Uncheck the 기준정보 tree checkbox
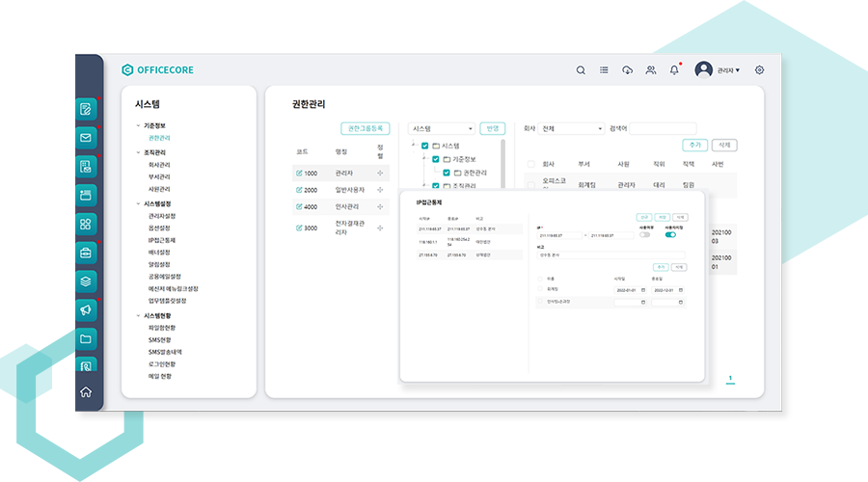The width and height of the screenshot is (868, 482). point(436,159)
